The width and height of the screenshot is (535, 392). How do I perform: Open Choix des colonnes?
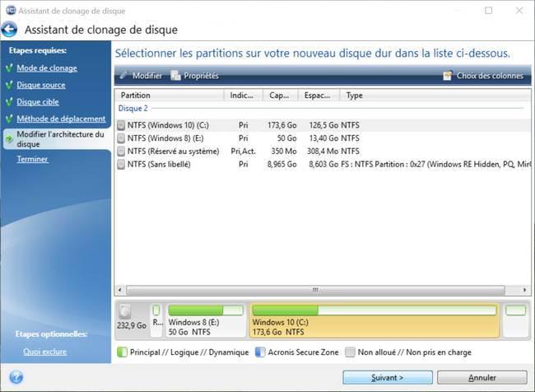[483, 76]
